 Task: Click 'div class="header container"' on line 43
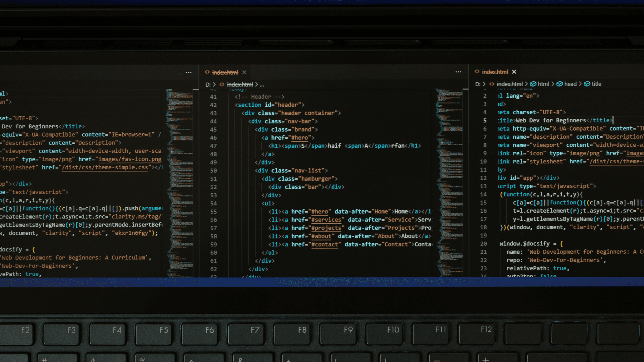point(291,113)
